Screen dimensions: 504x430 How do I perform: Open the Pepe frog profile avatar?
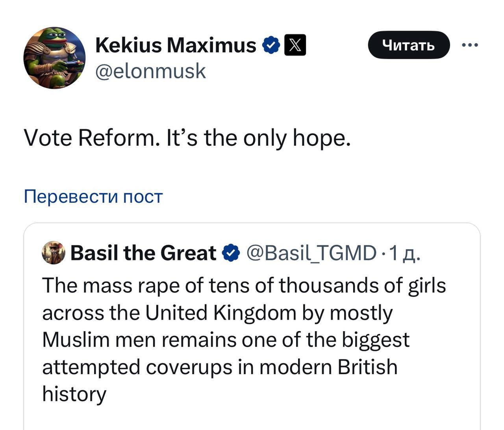(x=54, y=58)
